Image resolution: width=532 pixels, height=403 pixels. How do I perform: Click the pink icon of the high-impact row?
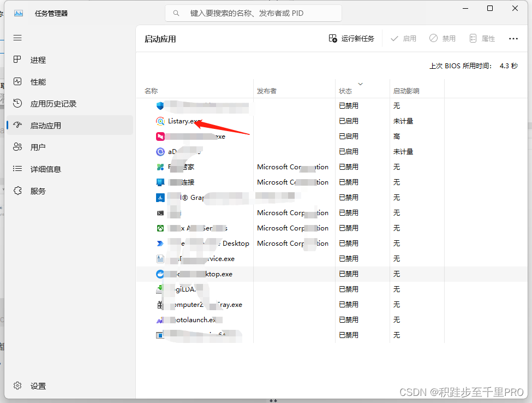(160, 136)
